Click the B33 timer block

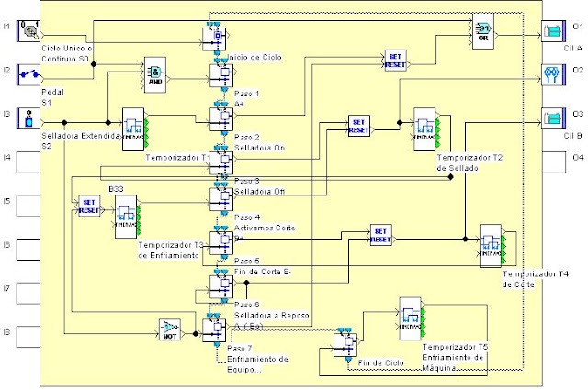[126, 217]
